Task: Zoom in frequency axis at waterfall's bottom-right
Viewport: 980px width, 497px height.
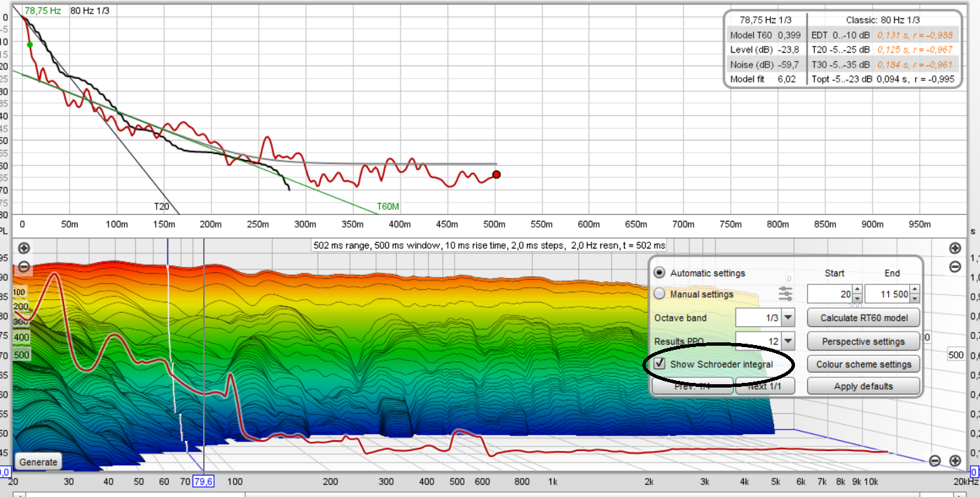Action: (955, 461)
